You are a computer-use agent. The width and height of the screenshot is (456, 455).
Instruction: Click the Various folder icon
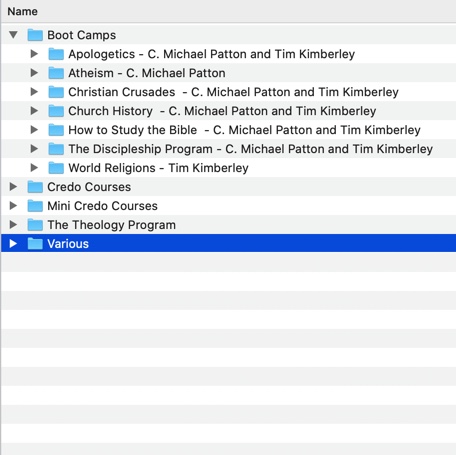tap(35, 244)
